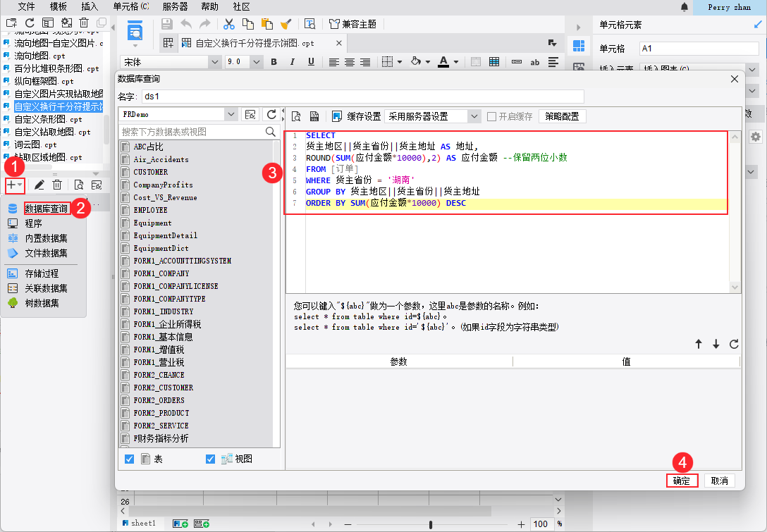This screenshot has width=767, height=532.
Task: Select 存储过程 from the dataset menu
Action: coord(42,273)
